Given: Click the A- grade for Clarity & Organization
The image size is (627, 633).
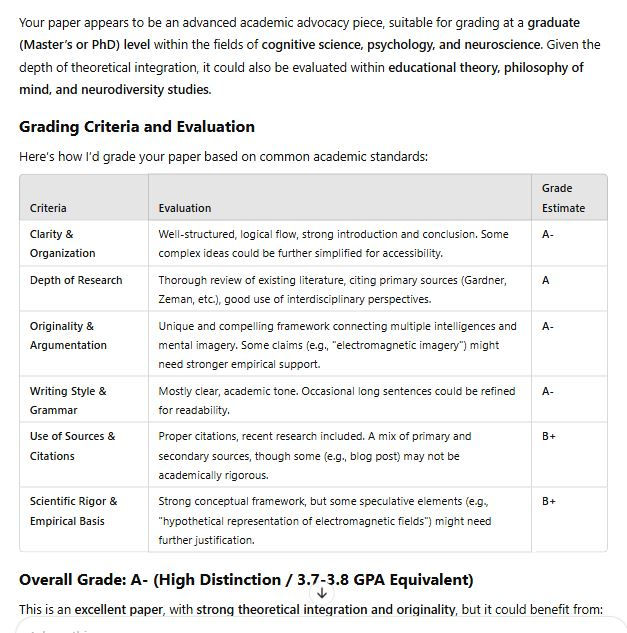Looking at the screenshot, I should (548, 234).
